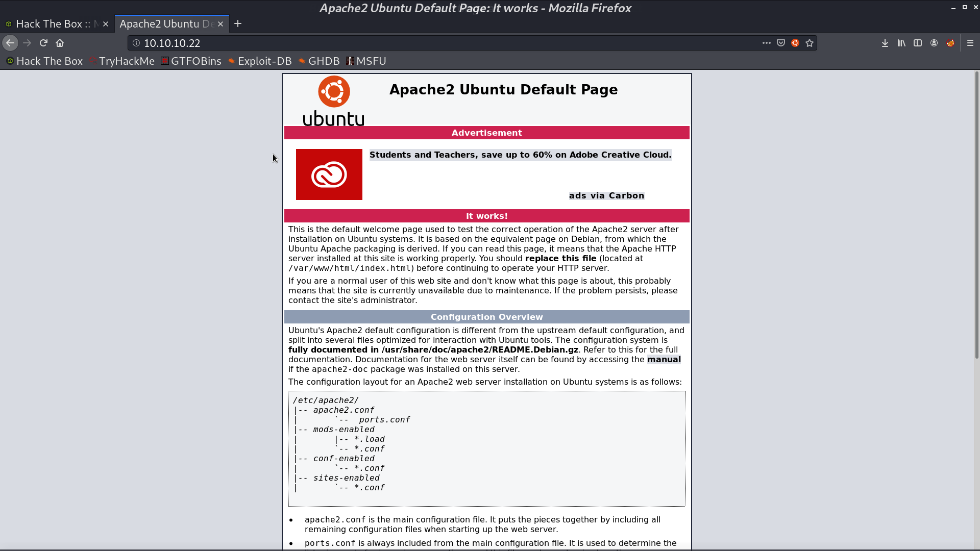This screenshot has width=980, height=551.
Task: Click the forward navigation arrow
Action: pos(27,43)
